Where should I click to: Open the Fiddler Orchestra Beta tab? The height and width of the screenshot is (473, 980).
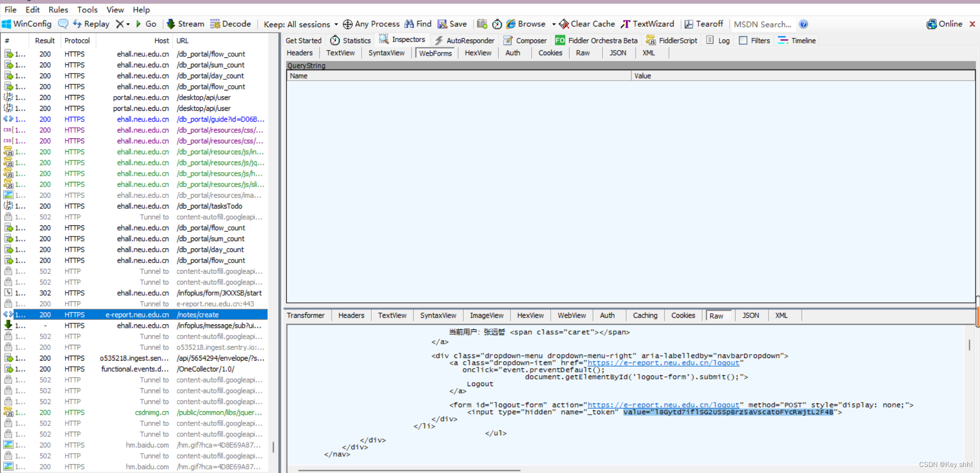coord(597,40)
